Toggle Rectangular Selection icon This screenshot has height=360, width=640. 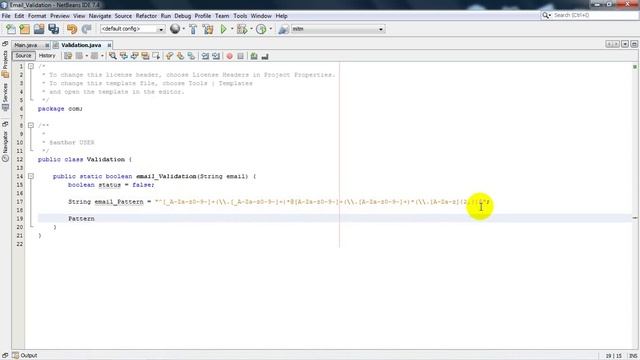point(156,56)
